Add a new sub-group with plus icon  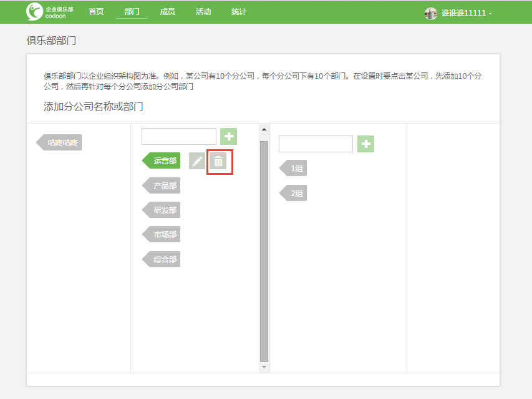pyautogui.click(x=365, y=144)
